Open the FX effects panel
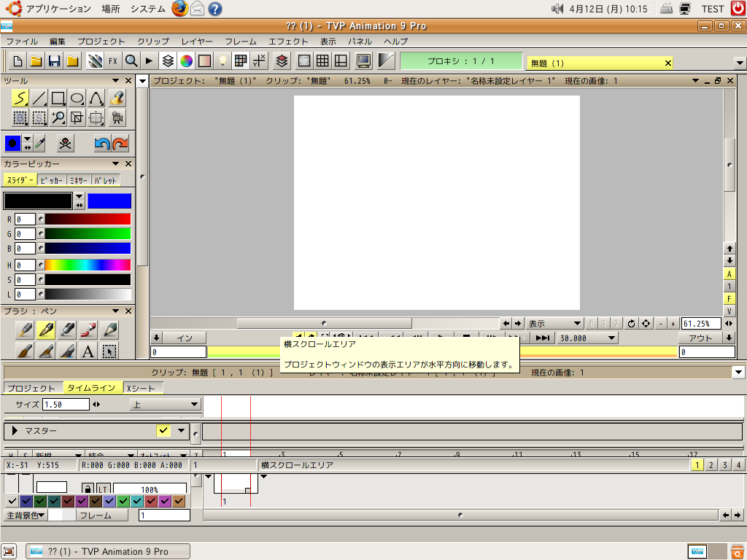The image size is (747, 560). pos(113,61)
